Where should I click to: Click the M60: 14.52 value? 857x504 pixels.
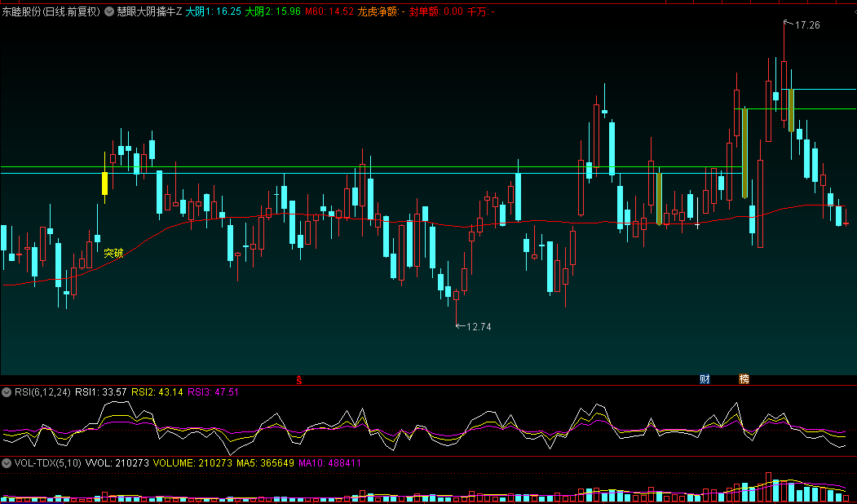pyautogui.click(x=329, y=11)
